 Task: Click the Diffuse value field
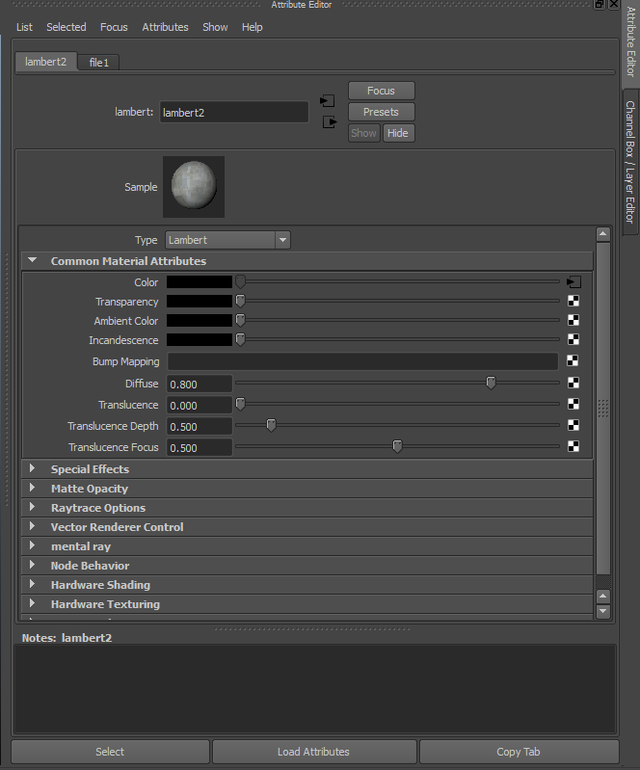199,384
